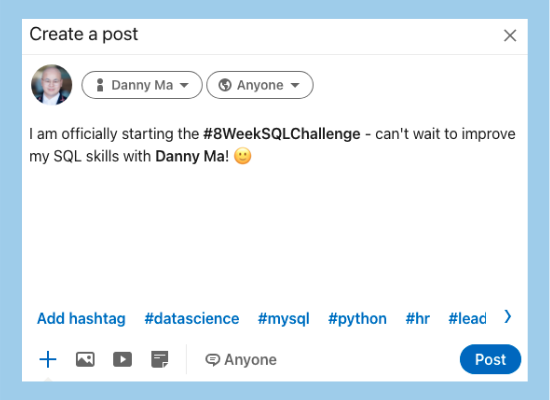Click the Danny Ma profile photo

pos(52,85)
